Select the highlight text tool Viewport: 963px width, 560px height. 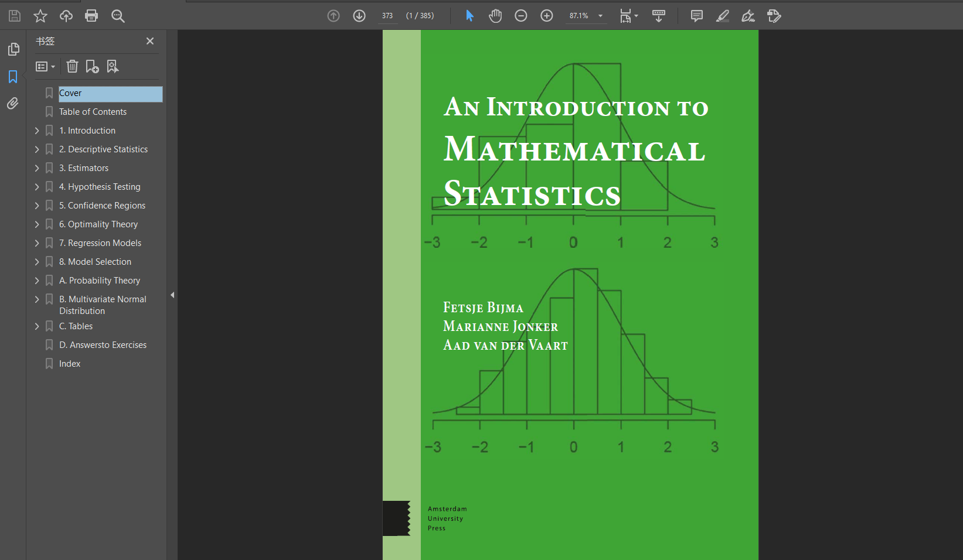723,16
